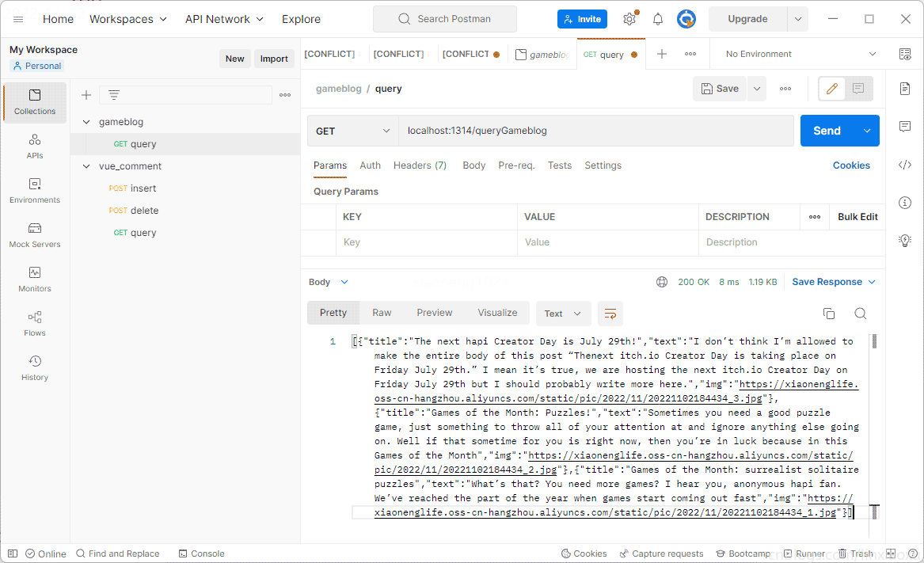Switch to Settings tab
This screenshot has width=924, height=563.
(x=603, y=165)
